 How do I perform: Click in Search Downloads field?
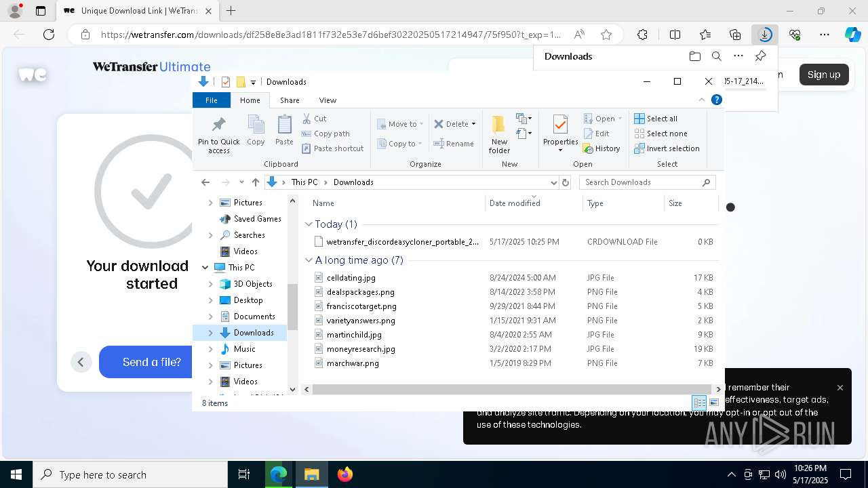click(647, 182)
